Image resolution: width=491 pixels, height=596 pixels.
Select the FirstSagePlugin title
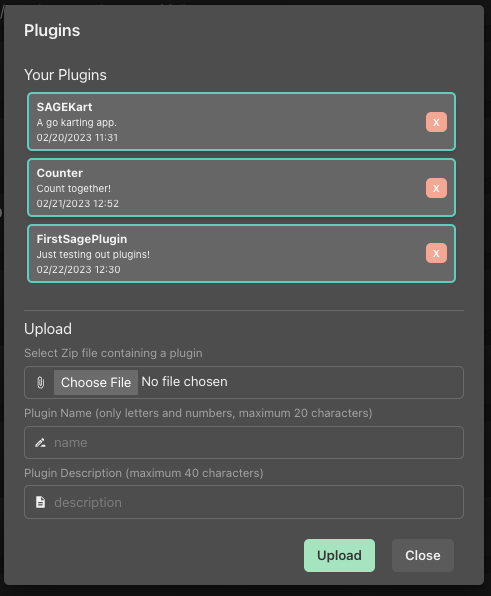pos(82,239)
